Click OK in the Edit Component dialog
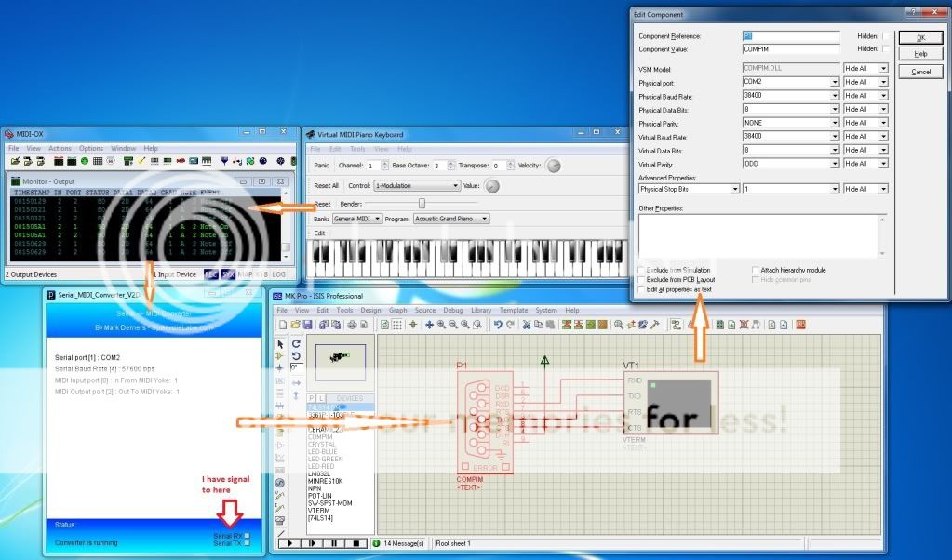Image resolution: width=952 pixels, height=560 pixels. [919, 37]
